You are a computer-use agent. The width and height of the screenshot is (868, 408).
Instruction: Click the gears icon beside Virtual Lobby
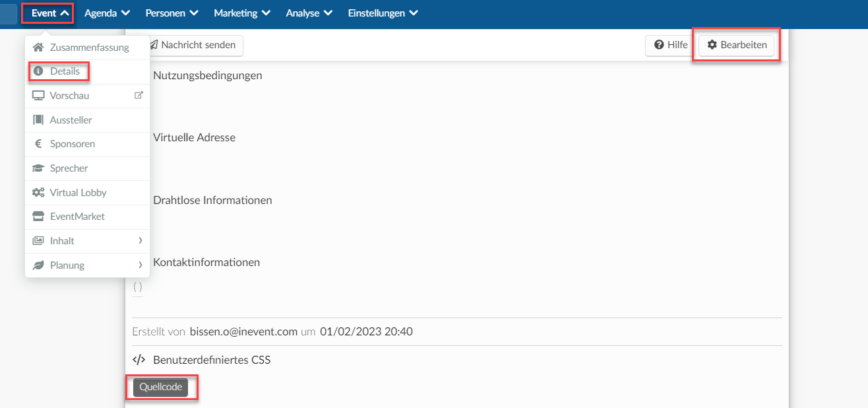[x=38, y=193]
